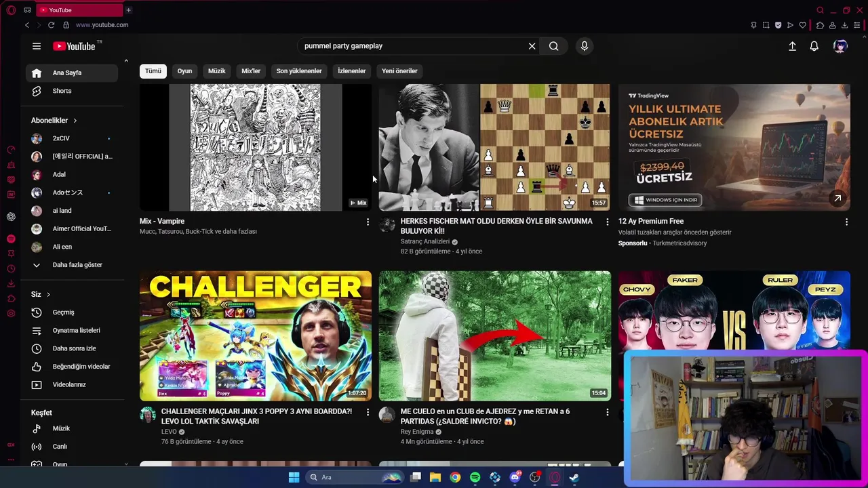
Task: Open Google Chrome from the taskbar
Action: (x=455, y=477)
